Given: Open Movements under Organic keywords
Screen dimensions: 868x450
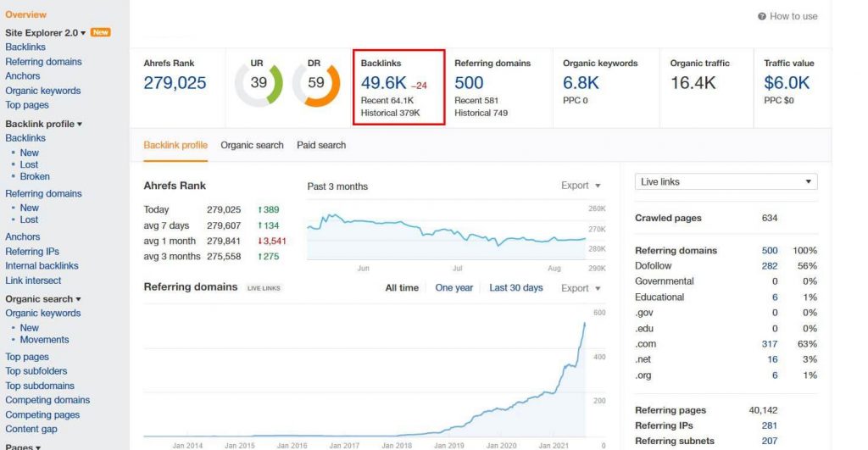Looking at the screenshot, I should point(44,340).
